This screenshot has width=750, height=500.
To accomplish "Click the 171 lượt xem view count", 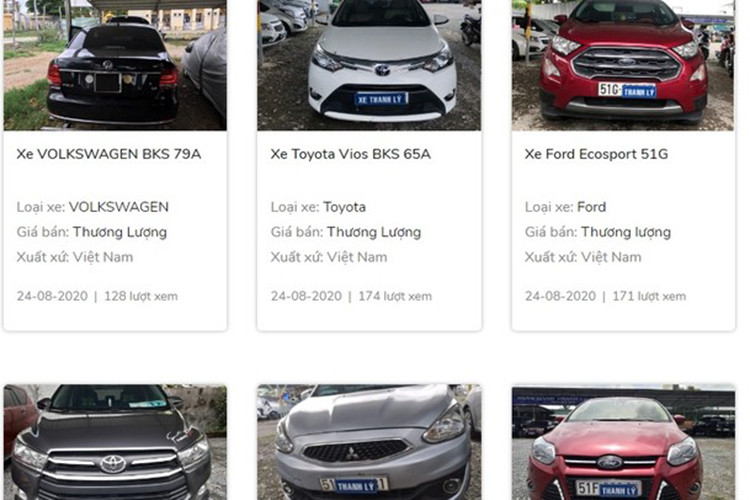I will 649,296.
